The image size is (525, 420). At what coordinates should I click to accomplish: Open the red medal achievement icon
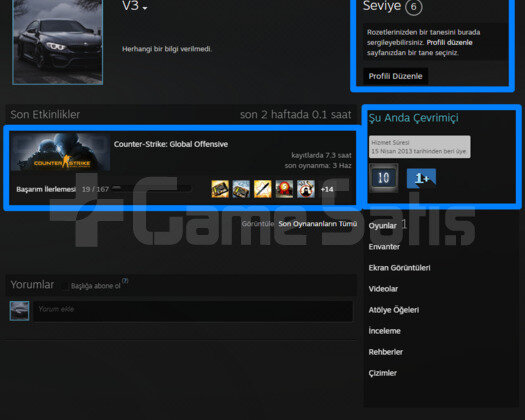pos(284,189)
